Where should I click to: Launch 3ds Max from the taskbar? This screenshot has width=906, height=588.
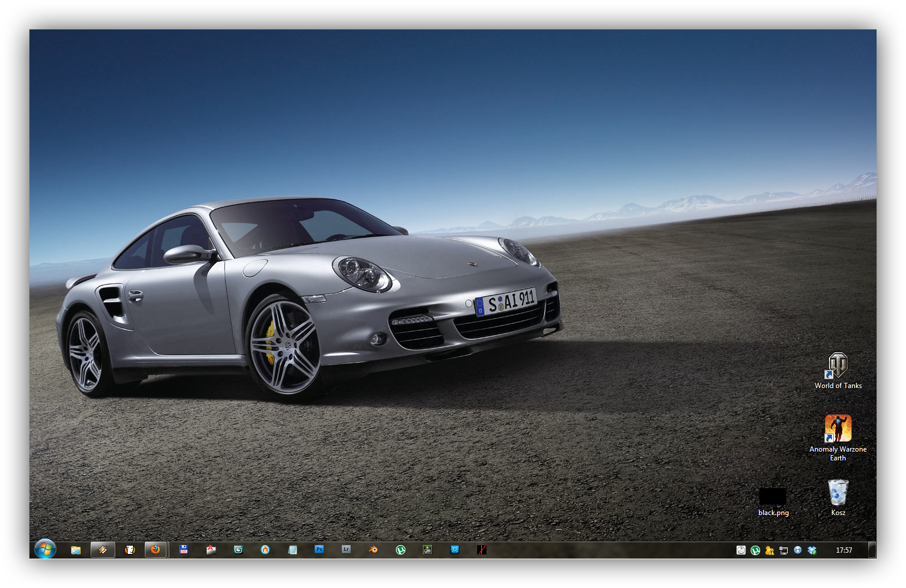(x=238, y=550)
